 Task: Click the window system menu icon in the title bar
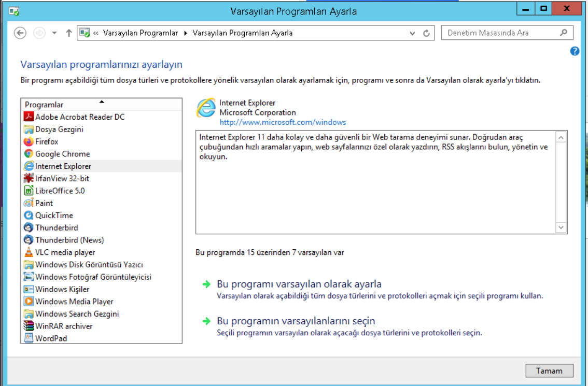click(x=14, y=11)
